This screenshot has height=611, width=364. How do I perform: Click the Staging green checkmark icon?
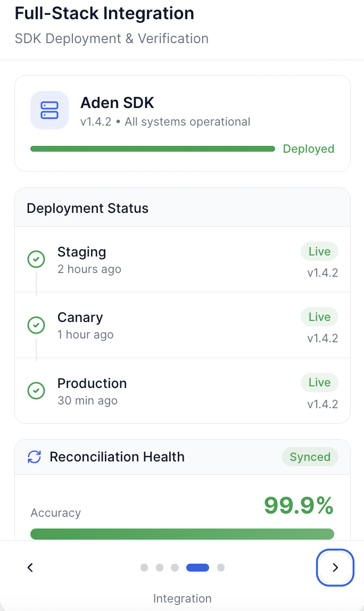pyautogui.click(x=36, y=260)
